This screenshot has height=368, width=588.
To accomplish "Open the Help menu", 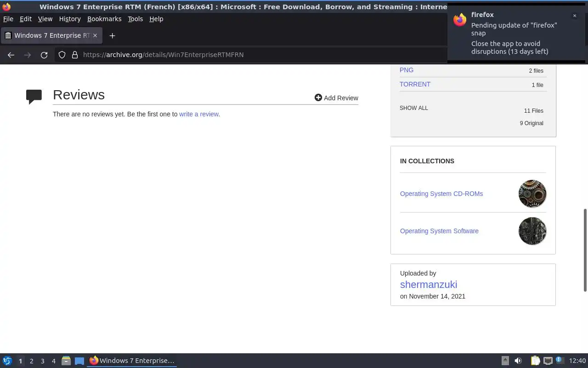I will tap(156, 19).
